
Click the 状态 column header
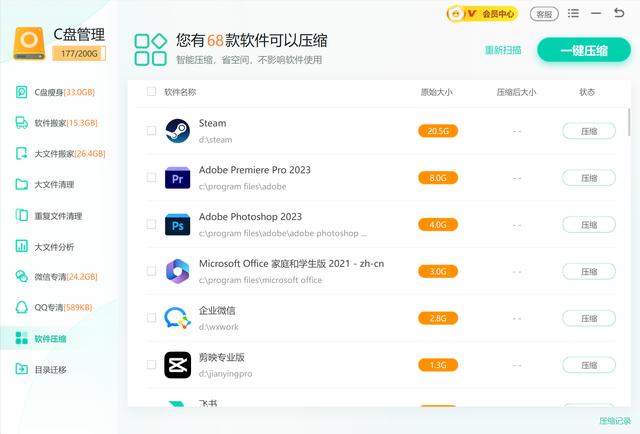click(587, 92)
